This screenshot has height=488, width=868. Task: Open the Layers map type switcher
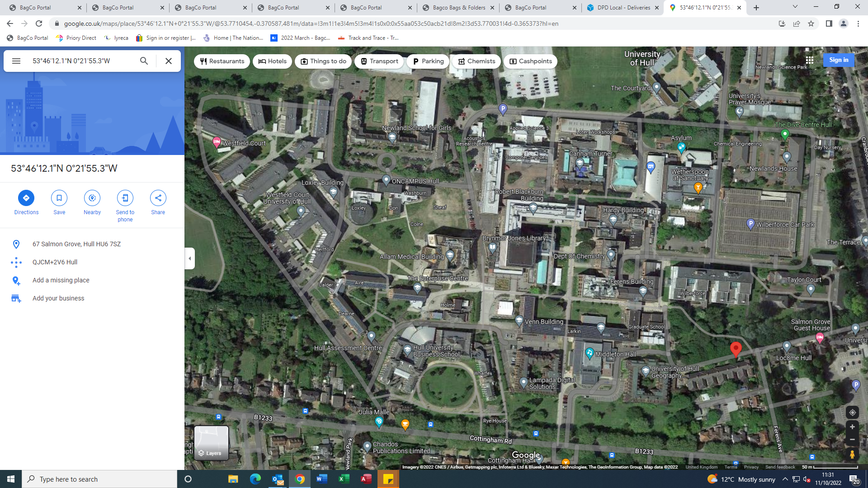click(x=211, y=443)
